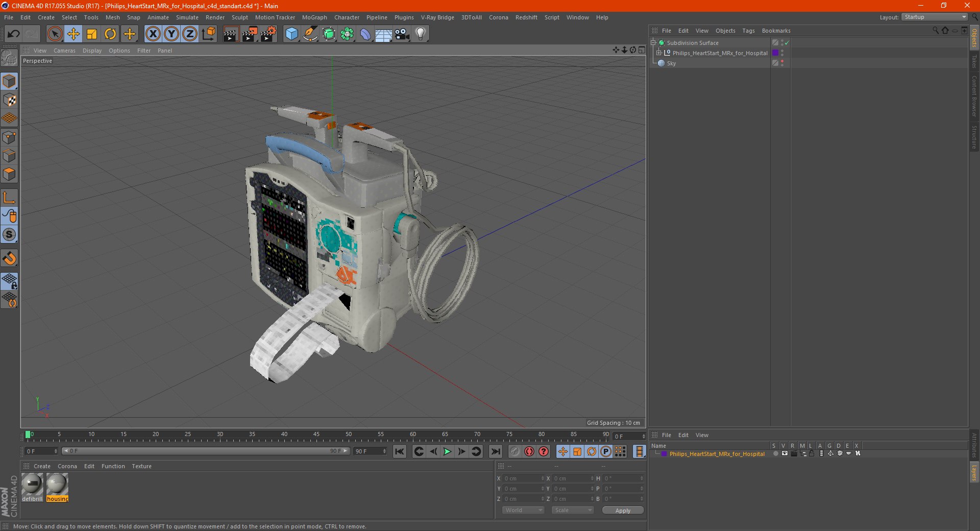The image size is (980, 531).
Task: Click Make Editable icon in left sidebar
Action: point(9,58)
